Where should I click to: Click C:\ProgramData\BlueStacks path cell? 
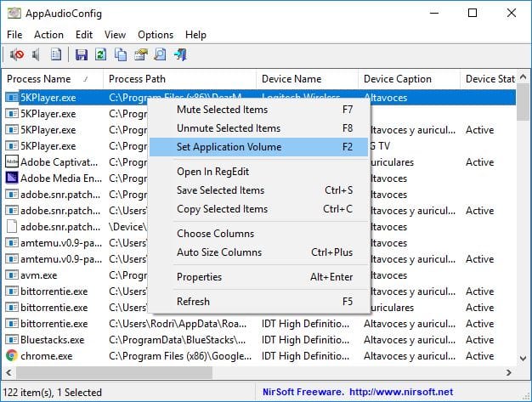177,340
